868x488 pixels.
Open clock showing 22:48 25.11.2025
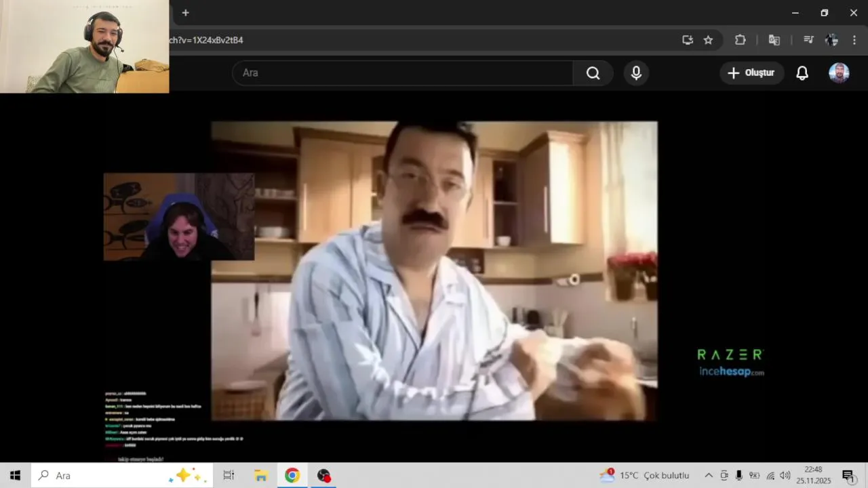(x=814, y=475)
